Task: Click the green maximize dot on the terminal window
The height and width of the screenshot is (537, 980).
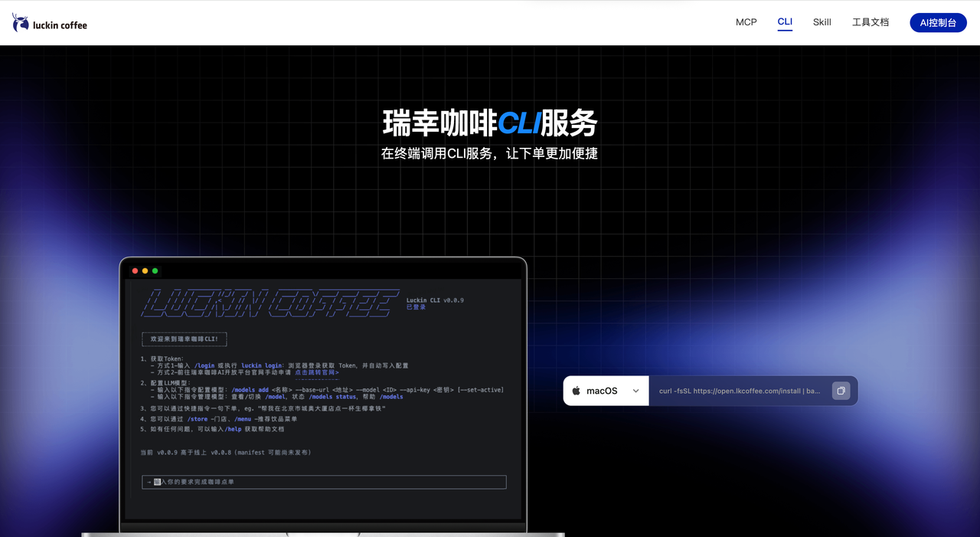Action: [x=155, y=271]
